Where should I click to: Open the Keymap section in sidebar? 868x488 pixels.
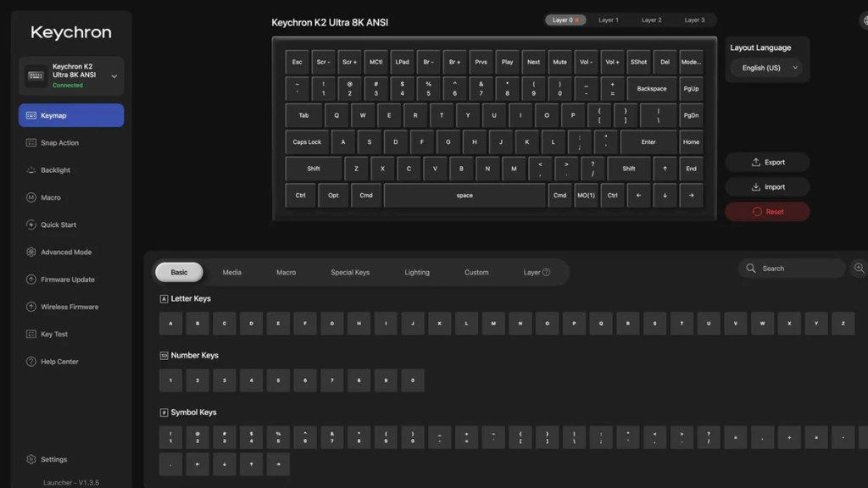coord(71,115)
